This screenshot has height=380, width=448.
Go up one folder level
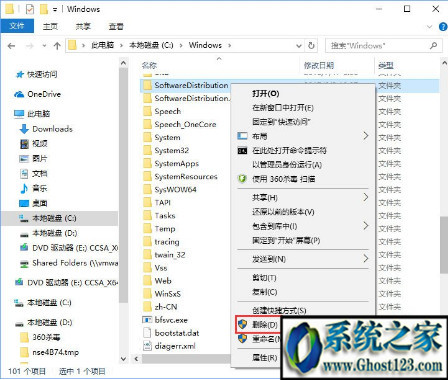click(x=57, y=46)
